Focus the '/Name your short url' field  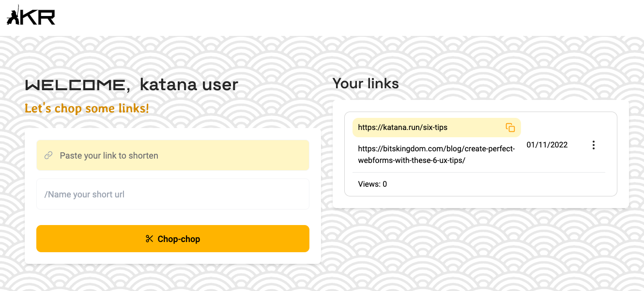click(x=173, y=194)
